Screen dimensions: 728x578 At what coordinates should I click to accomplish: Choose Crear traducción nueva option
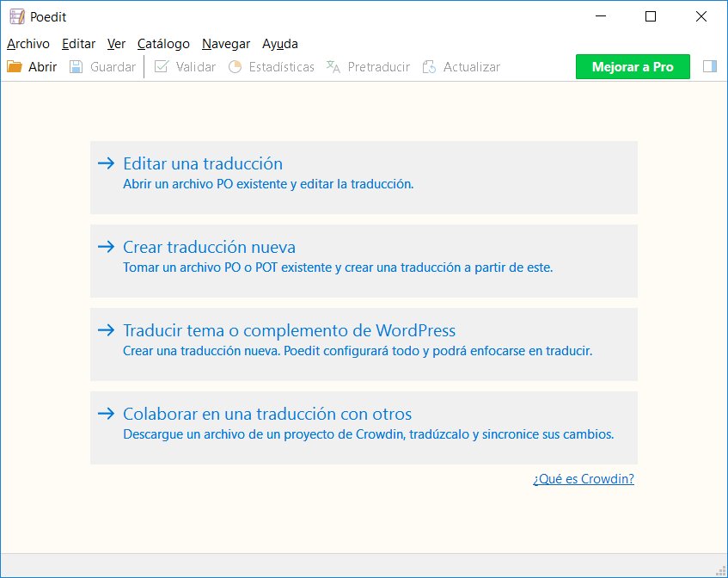click(x=364, y=261)
